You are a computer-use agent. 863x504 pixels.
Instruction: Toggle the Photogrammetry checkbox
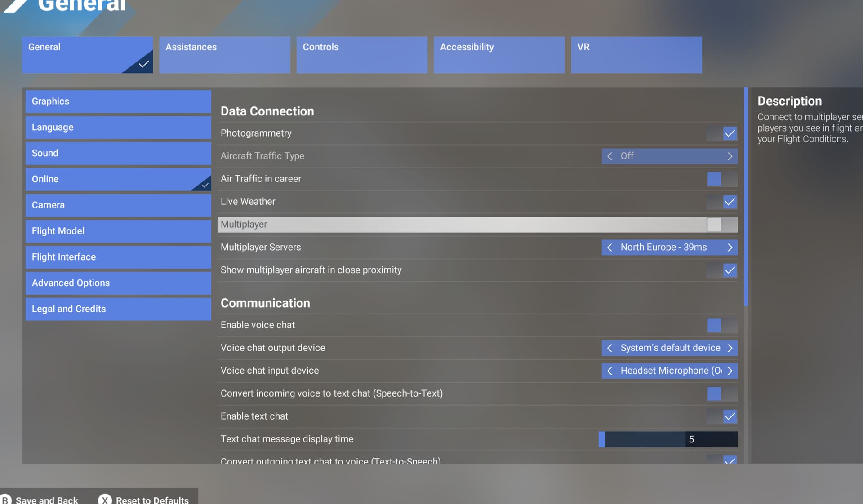coord(722,133)
